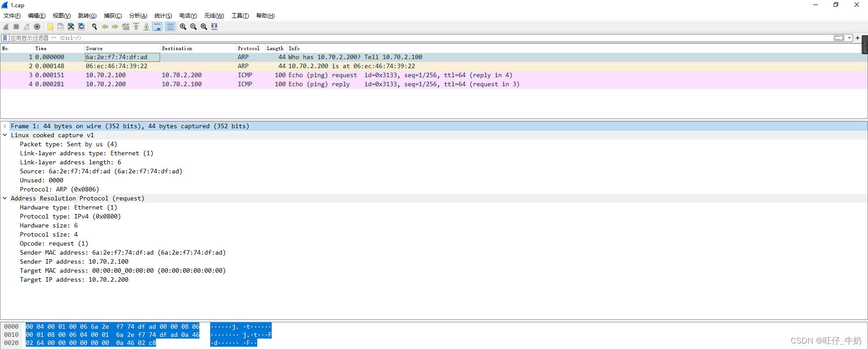Select the Target IP address: 10.70.2.200 line
868x349 pixels.
[74, 280]
